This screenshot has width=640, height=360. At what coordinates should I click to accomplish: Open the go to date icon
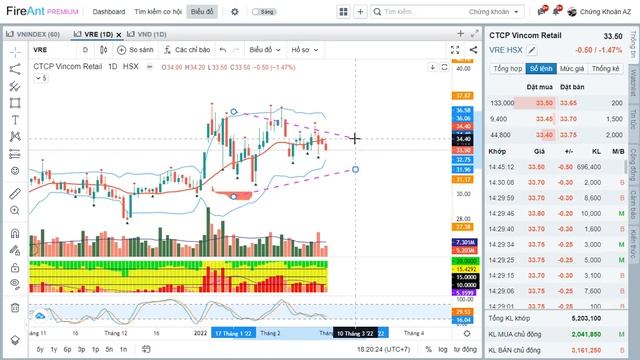(146, 349)
